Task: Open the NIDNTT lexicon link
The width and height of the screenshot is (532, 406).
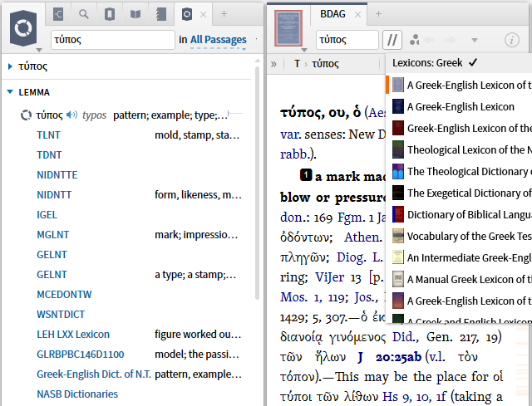Action: coord(54,195)
